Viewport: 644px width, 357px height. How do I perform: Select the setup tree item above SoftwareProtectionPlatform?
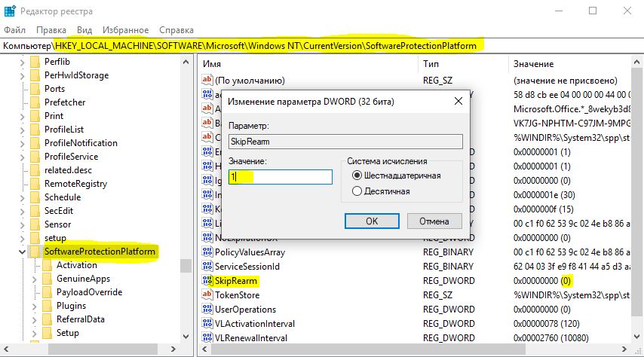coord(56,237)
